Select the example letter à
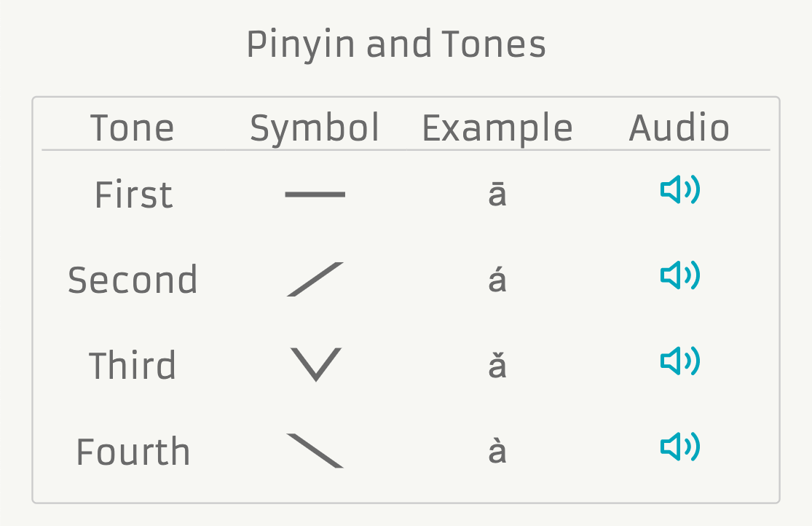This screenshot has width=812, height=526. (x=497, y=450)
